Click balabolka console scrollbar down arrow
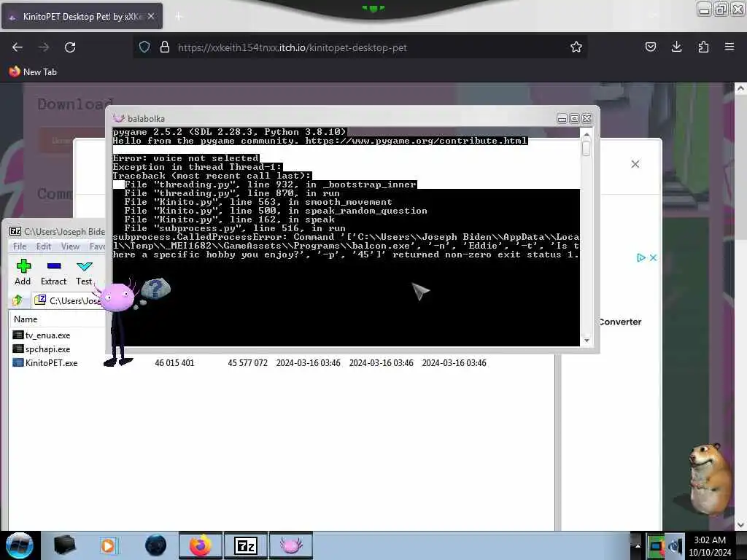Image resolution: width=747 pixels, height=560 pixels. point(587,341)
